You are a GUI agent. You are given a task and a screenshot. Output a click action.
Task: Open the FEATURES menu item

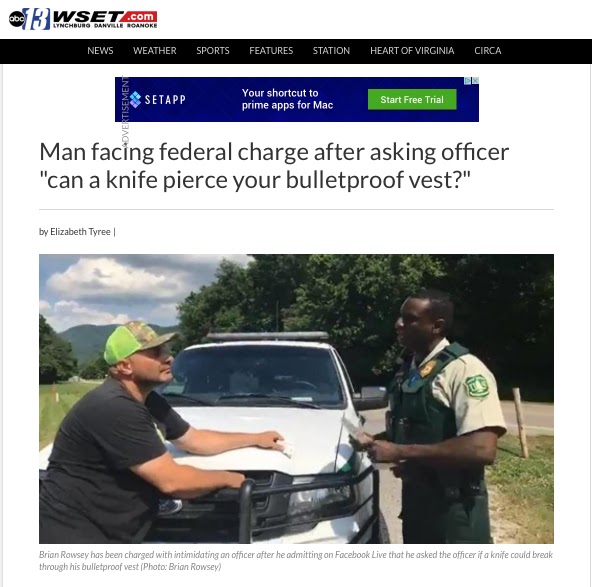[271, 51]
